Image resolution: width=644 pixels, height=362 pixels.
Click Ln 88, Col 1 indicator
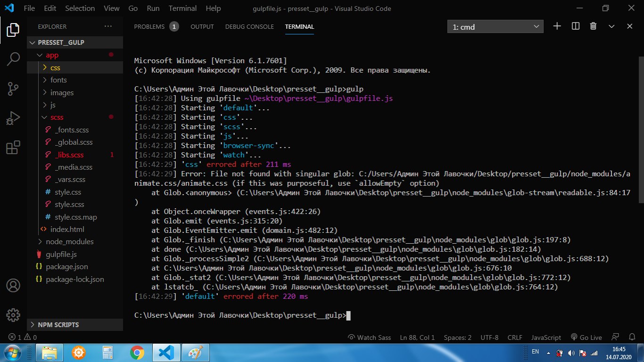pos(417,337)
